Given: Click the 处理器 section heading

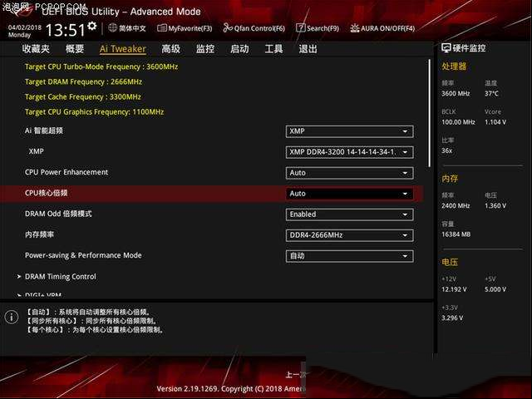Looking at the screenshot, I should click(x=454, y=66).
